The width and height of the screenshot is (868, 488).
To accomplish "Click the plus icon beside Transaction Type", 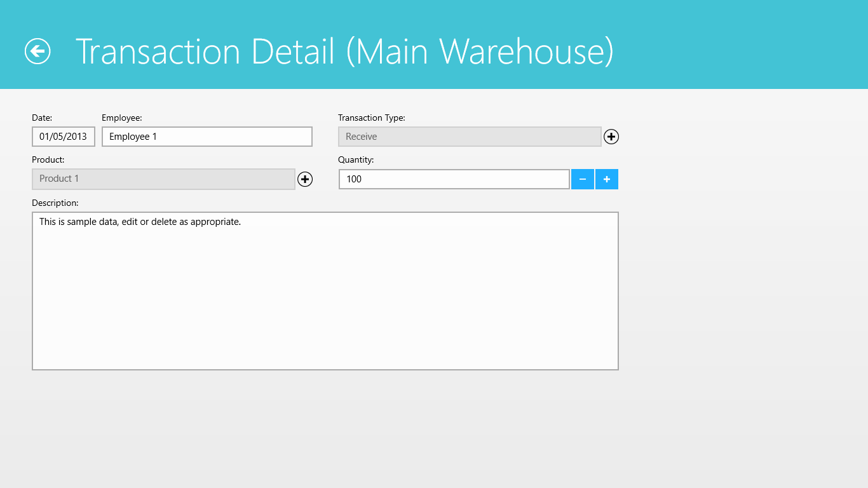I will [x=611, y=137].
